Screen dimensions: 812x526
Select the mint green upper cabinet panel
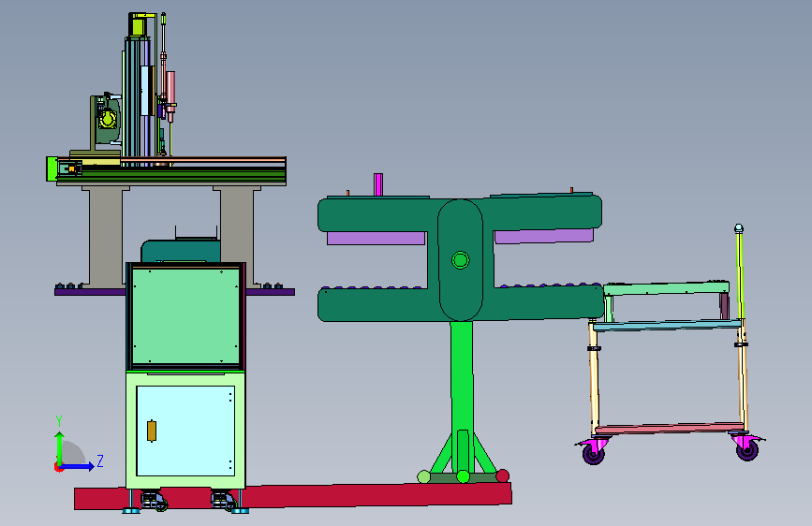pyautogui.click(x=185, y=316)
